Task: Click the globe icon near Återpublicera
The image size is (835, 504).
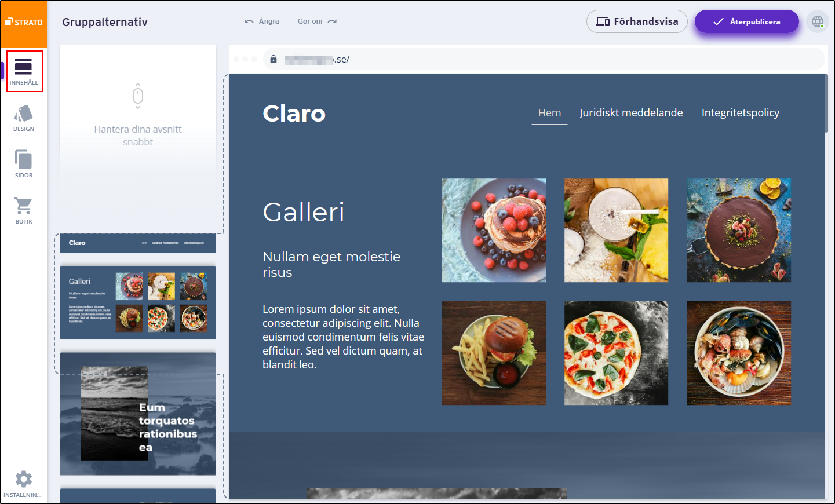Action: (817, 21)
